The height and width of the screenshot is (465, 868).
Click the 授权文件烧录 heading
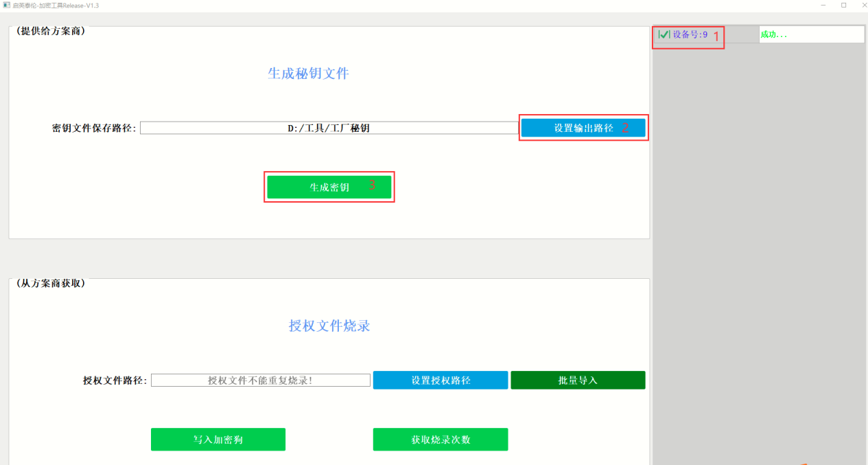329,326
